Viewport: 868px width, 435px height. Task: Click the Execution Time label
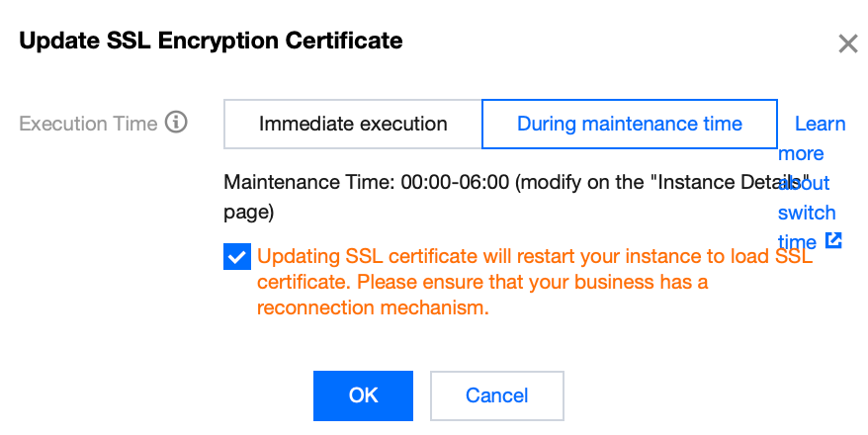coord(88,124)
